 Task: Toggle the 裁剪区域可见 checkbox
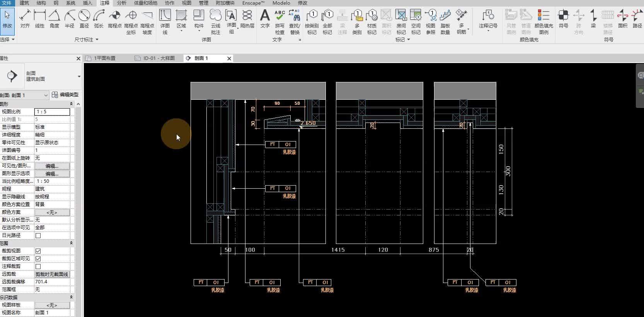click(x=38, y=259)
